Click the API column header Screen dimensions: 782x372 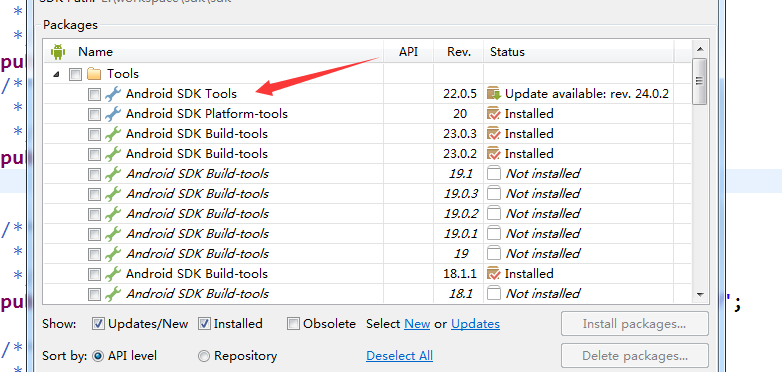click(408, 52)
